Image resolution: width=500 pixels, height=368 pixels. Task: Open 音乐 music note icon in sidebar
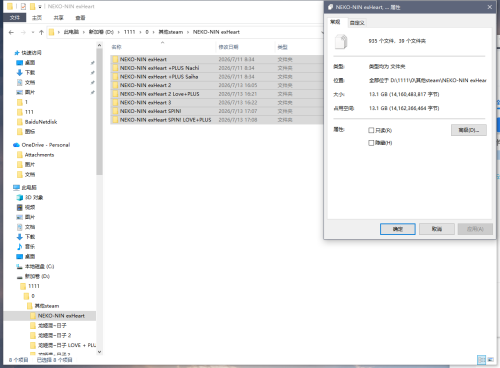click(20, 247)
